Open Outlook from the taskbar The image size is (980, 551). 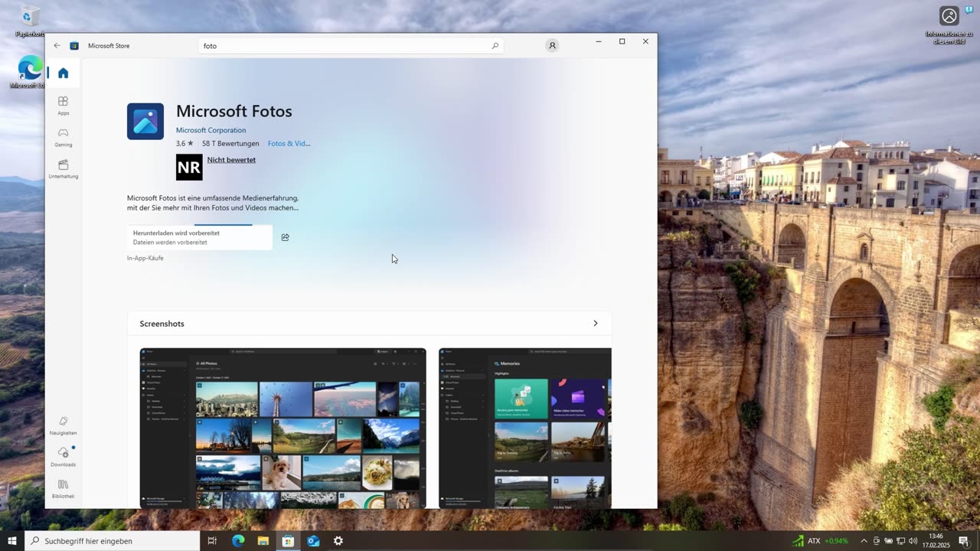(313, 541)
